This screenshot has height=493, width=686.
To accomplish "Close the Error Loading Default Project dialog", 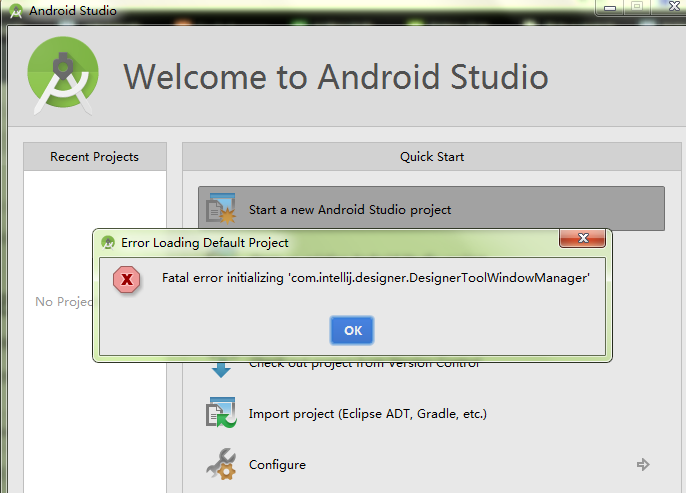I will point(582,238).
